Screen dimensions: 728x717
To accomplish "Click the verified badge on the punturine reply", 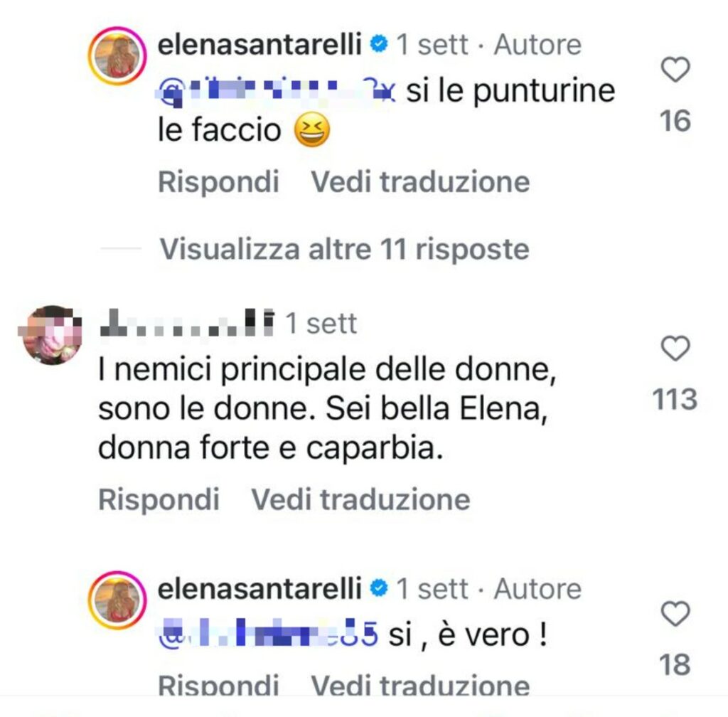I will [x=379, y=46].
